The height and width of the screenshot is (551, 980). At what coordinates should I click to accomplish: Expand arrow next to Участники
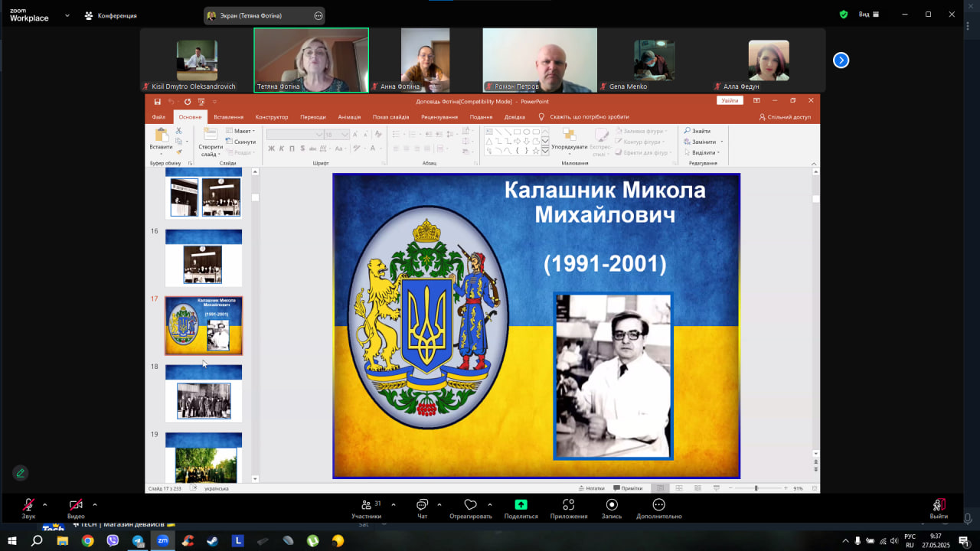coord(394,504)
